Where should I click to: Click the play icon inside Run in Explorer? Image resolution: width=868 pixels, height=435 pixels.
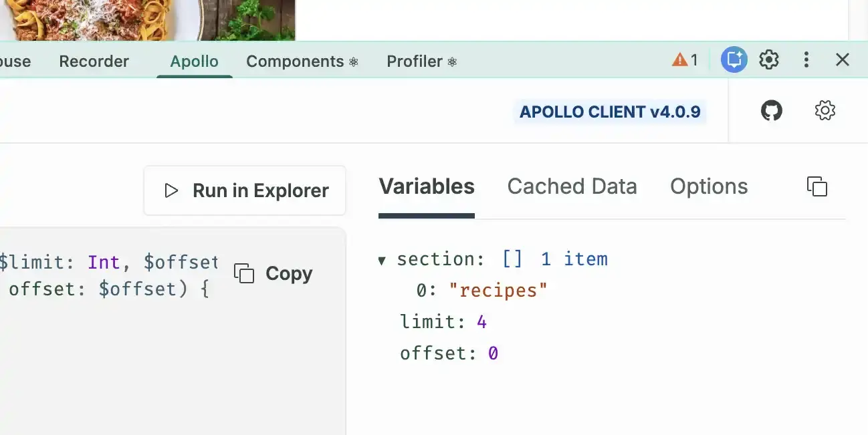click(x=171, y=190)
